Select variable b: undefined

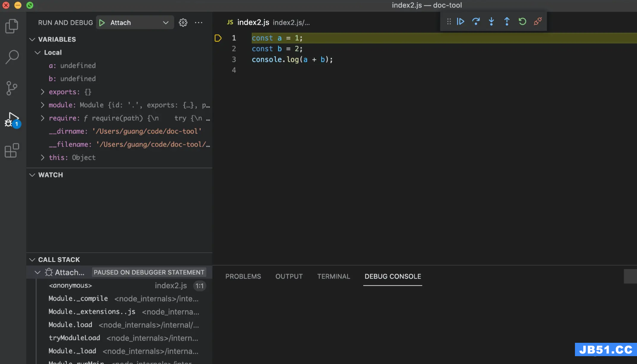click(119, 79)
